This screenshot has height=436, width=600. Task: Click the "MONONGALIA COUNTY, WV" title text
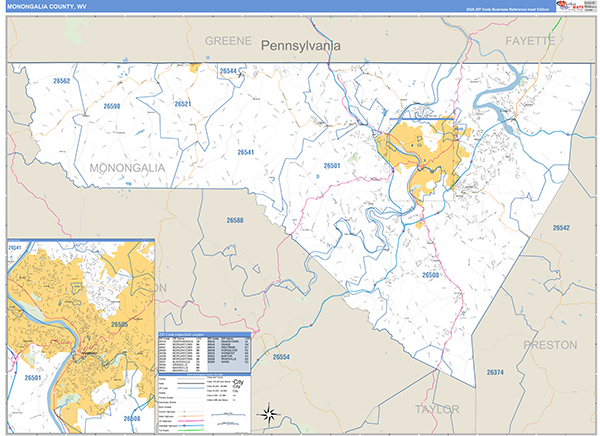click(x=47, y=7)
